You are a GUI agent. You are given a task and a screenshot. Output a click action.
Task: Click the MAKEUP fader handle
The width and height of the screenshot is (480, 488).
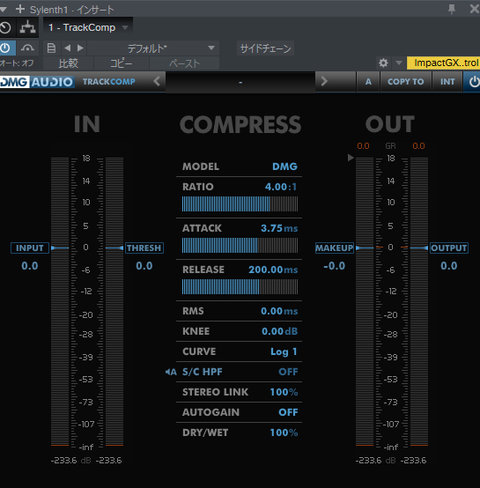point(334,248)
